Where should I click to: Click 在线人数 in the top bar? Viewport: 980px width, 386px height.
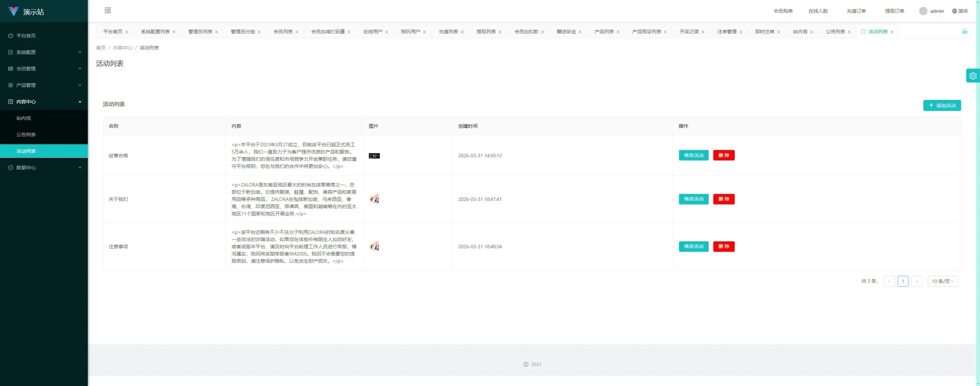point(818,11)
